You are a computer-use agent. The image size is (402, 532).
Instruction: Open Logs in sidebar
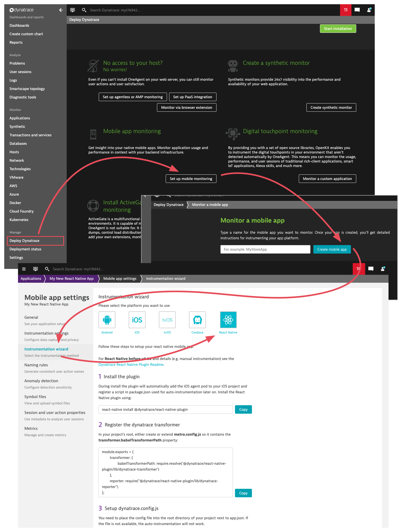[x=13, y=80]
